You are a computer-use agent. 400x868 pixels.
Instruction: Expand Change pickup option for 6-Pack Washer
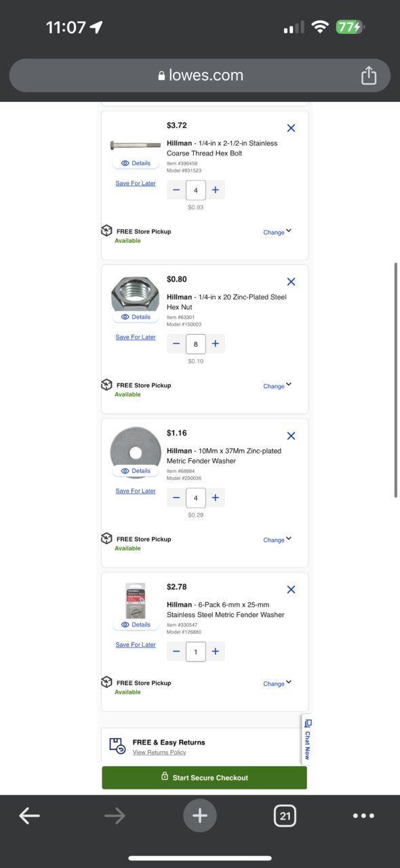click(277, 683)
